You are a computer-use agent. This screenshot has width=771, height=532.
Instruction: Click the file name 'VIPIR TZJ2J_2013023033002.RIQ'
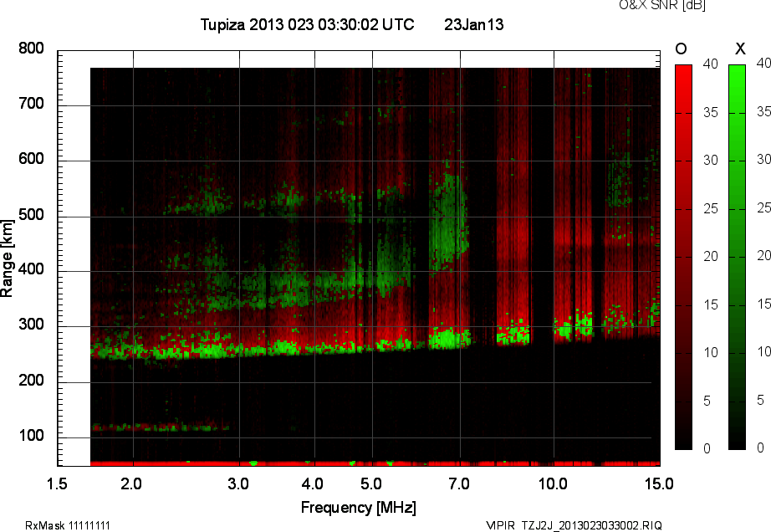574,525
